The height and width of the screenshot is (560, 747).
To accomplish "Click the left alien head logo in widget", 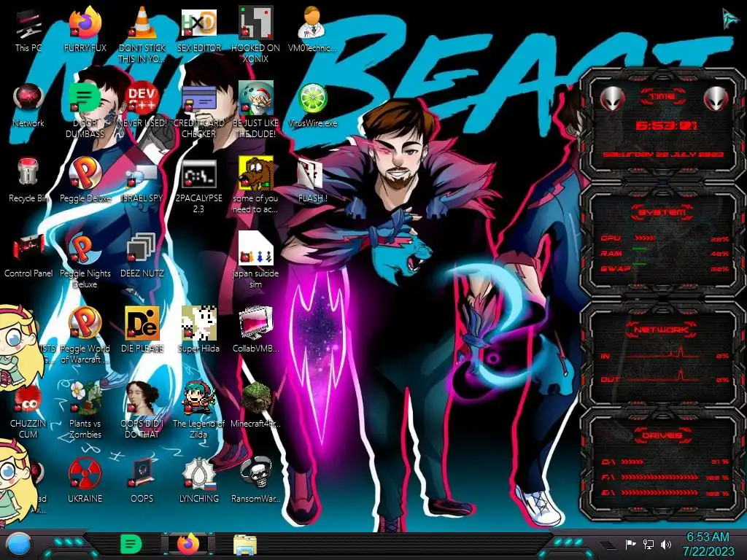I will coord(612,98).
